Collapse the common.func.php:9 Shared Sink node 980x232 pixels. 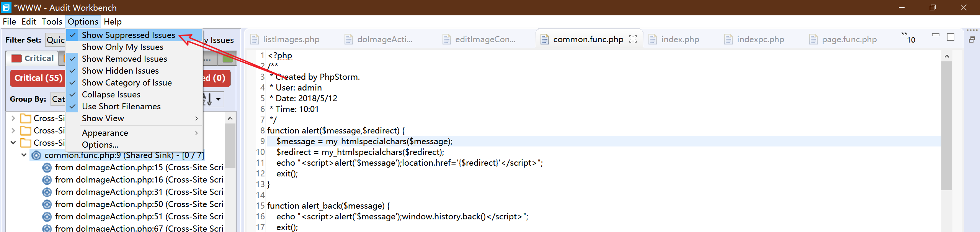[24, 155]
